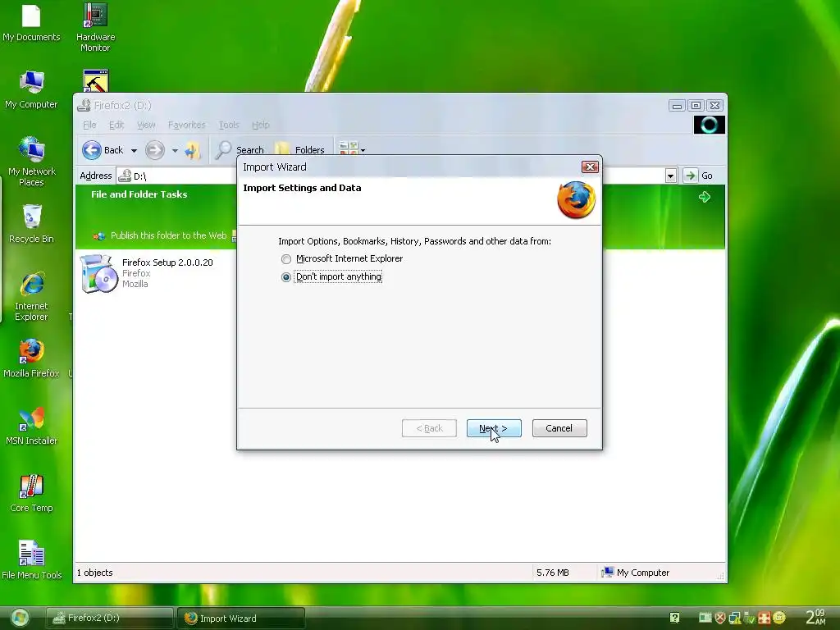
Task: Click Next in Import Wizard
Action: point(493,428)
